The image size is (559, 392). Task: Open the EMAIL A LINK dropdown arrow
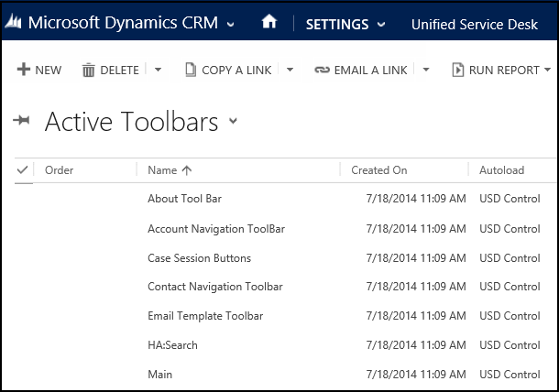click(426, 70)
